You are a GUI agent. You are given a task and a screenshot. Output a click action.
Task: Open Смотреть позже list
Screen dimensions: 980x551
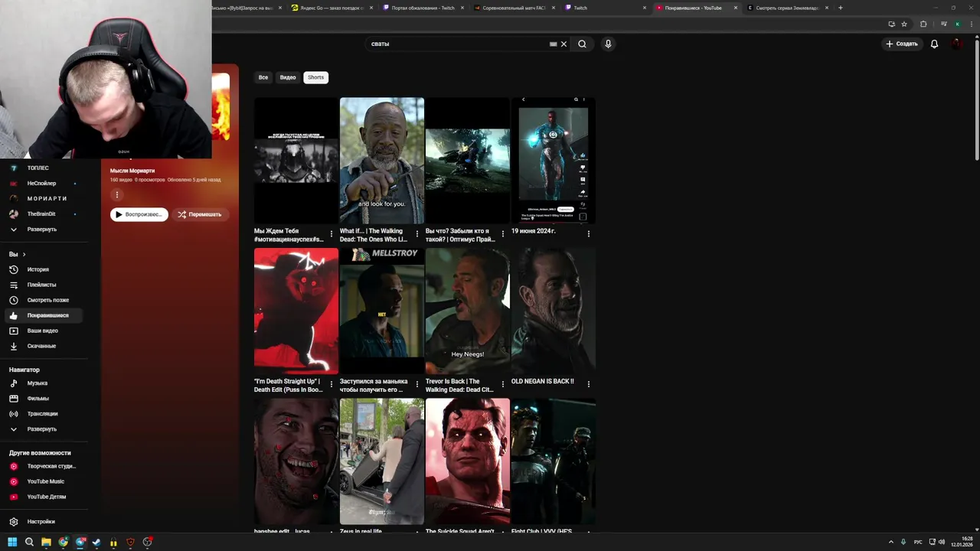(43, 300)
